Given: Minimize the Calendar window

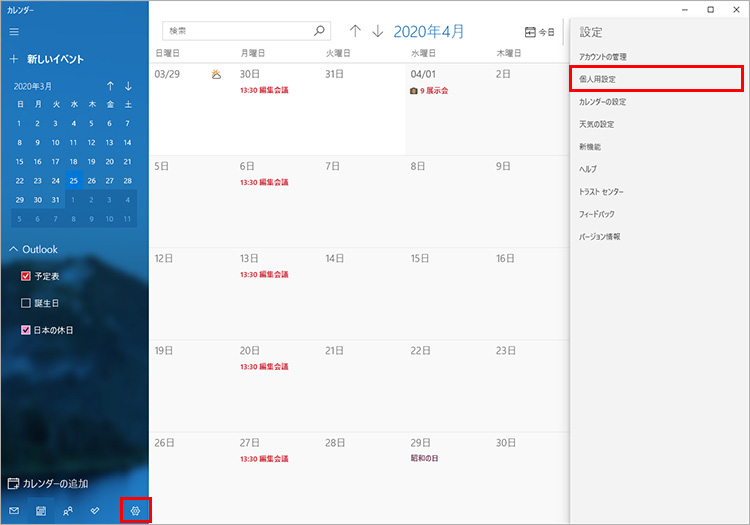Looking at the screenshot, I should click(x=685, y=10).
